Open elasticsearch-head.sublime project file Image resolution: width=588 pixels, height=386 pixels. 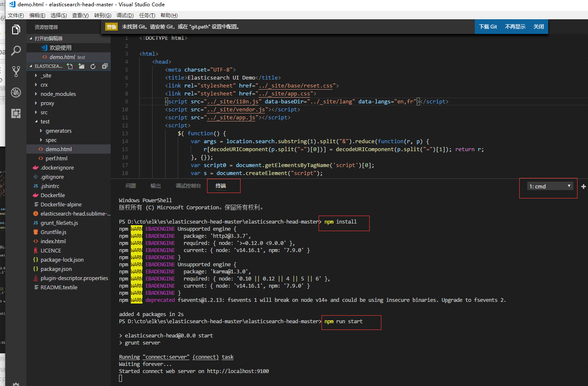coord(75,214)
